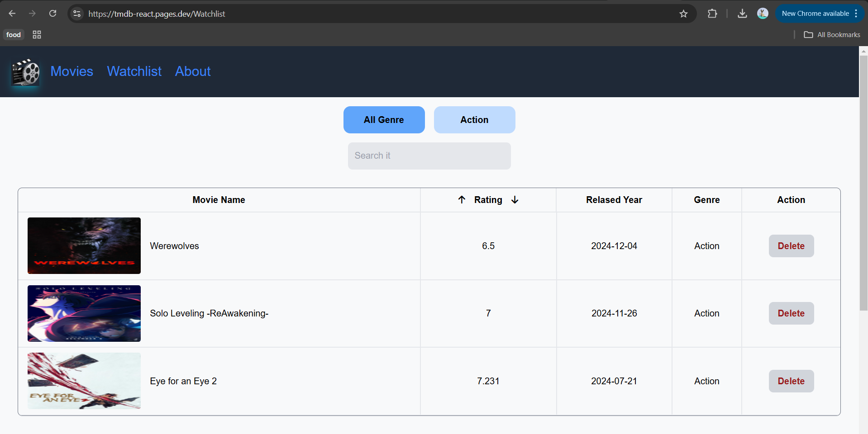Viewport: 868px width, 434px height.
Task: Open the browser extensions puzzle icon
Action: click(x=712, y=14)
